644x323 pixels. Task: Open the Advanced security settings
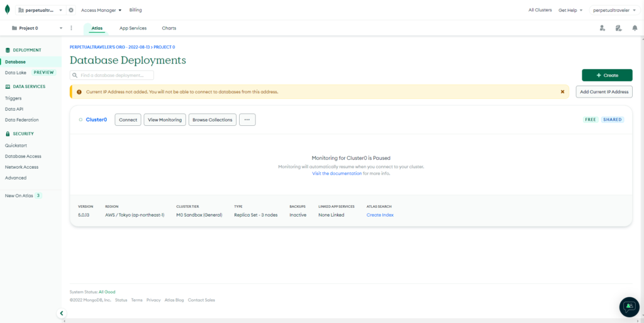[16, 178]
